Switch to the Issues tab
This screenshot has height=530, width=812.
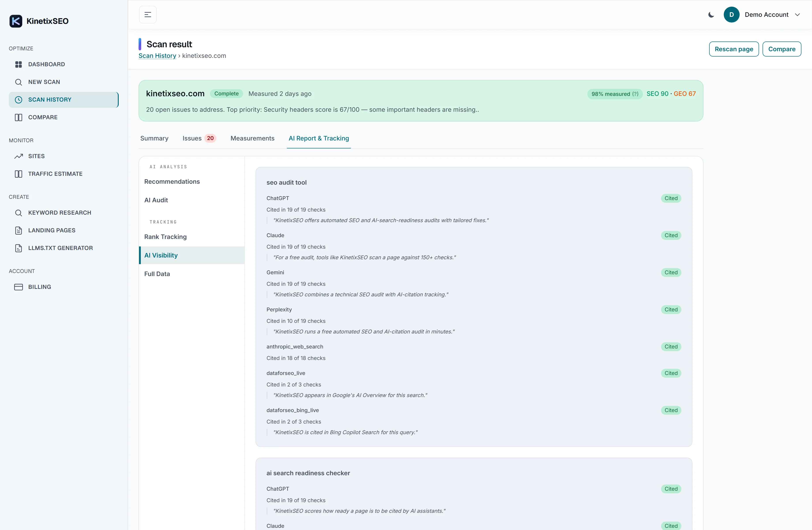199,138
